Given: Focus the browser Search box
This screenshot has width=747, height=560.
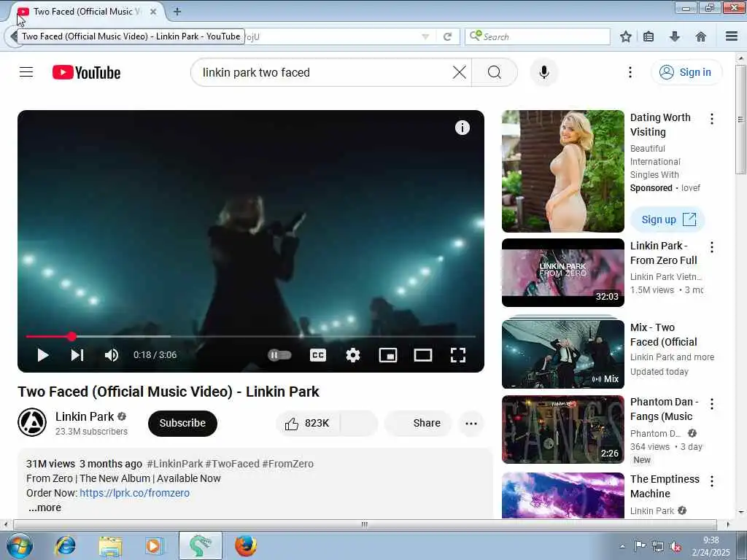Looking at the screenshot, I should point(538,36).
